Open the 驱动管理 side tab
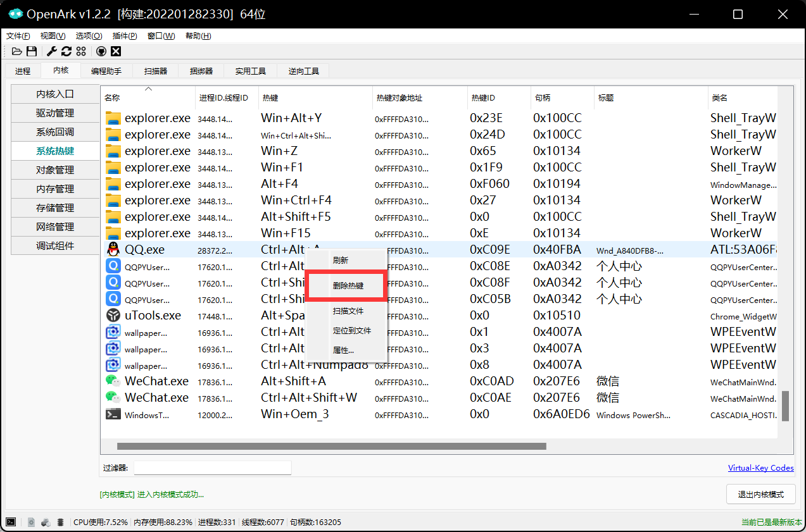Image resolution: width=806 pixels, height=532 pixels. [55, 113]
